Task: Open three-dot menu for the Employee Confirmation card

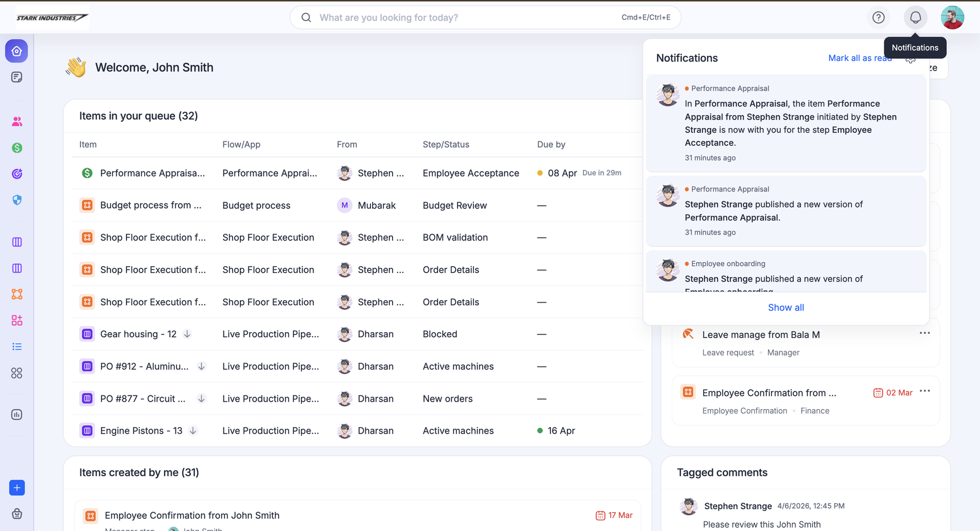Action: tap(924, 391)
